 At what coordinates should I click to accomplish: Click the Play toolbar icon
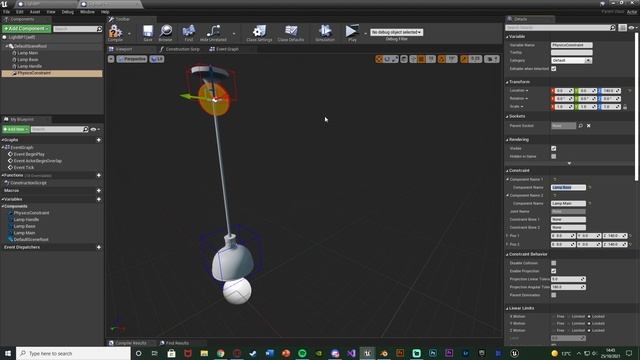pyautogui.click(x=351, y=31)
